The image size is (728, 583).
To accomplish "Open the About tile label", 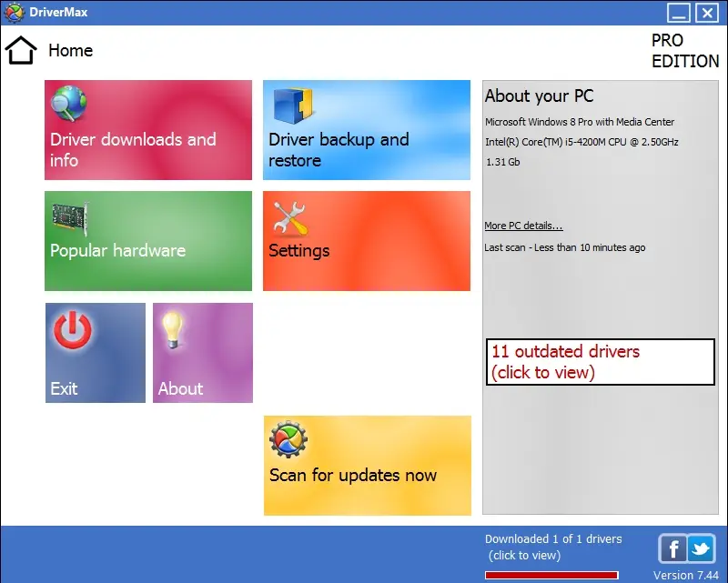I will point(180,388).
